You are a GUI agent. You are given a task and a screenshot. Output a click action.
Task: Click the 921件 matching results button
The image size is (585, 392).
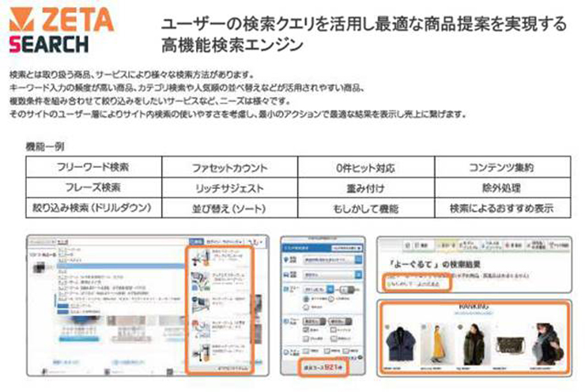click(x=325, y=368)
